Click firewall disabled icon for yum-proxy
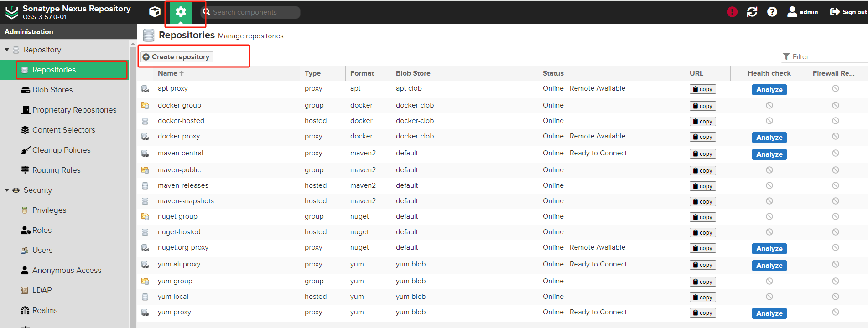Viewport: 868px width, 328px height. click(x=836, y=312)
